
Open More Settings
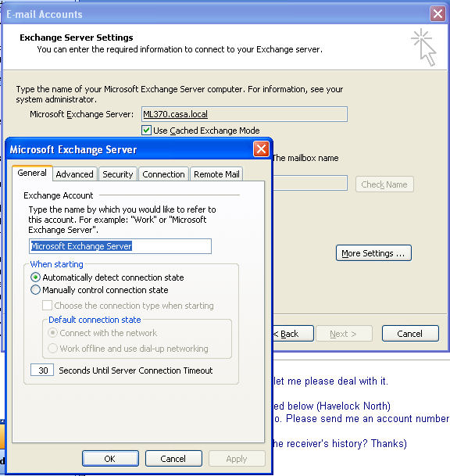point(373,253)
